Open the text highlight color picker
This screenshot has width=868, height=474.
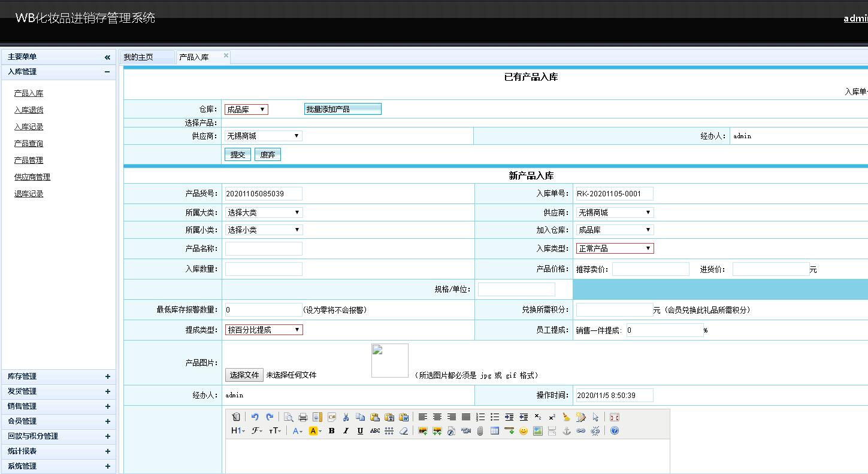click(x=315, y=431)
